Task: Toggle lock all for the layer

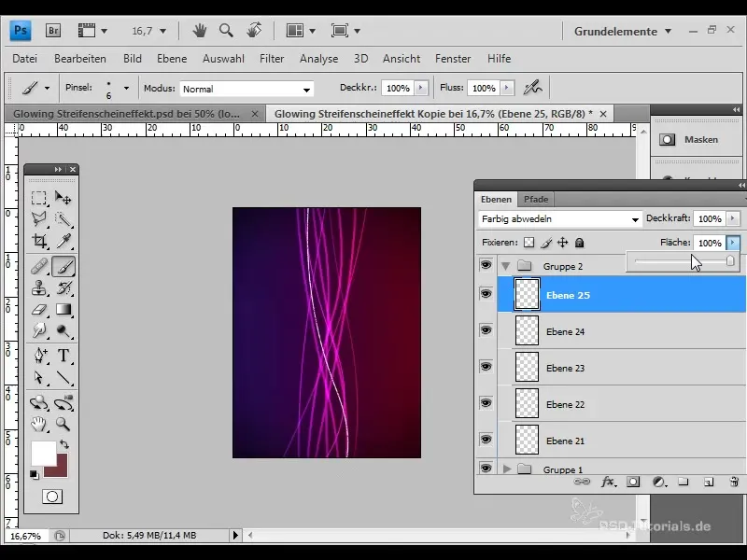Action: tap(579, 243)
